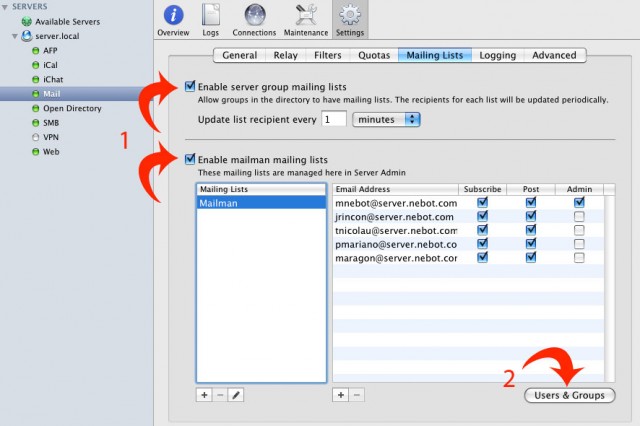
Task: Select Open Directory service in sidebar
Action: tap(72, 108)
